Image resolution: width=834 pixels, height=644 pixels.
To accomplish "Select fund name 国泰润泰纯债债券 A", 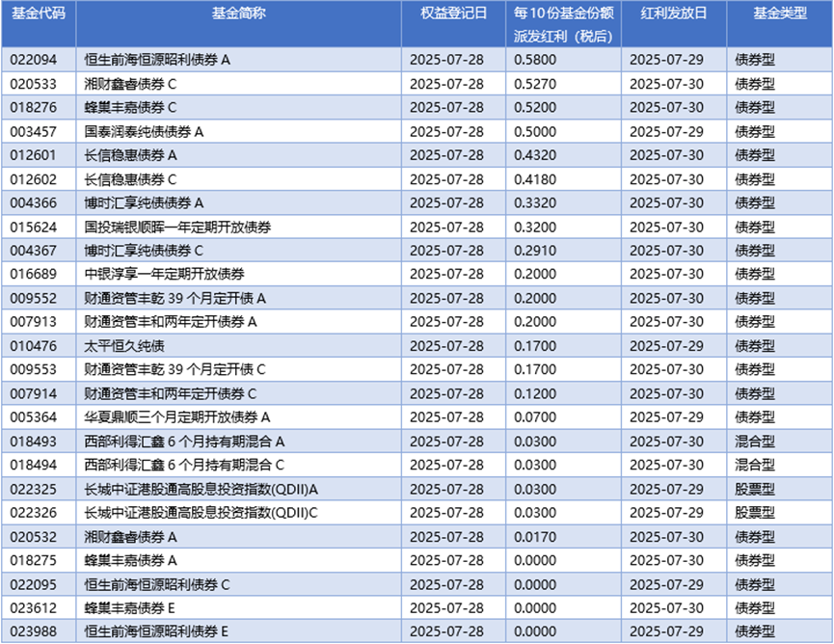I will 144,132.
